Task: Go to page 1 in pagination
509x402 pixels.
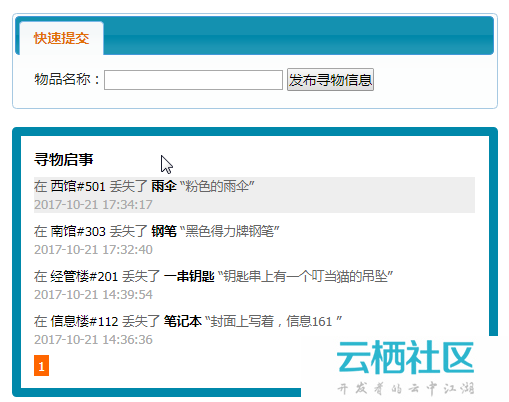Action: (41, 366)
